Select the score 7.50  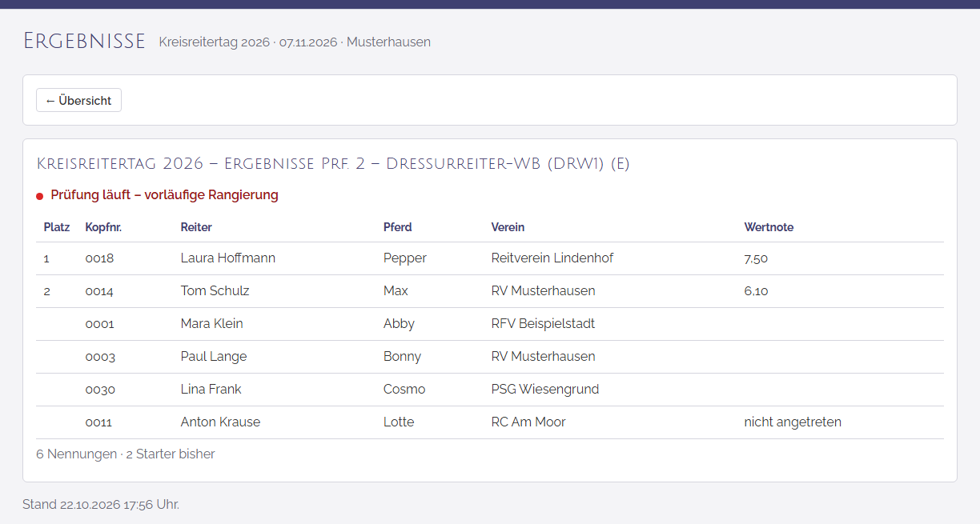(756, 258)
